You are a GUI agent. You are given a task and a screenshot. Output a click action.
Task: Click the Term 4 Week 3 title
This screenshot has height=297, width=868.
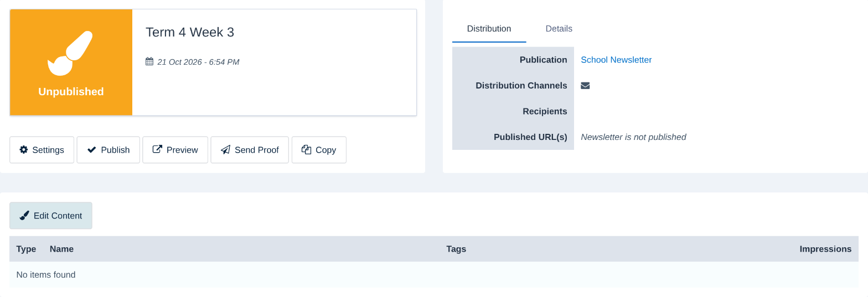coord(190,32)
